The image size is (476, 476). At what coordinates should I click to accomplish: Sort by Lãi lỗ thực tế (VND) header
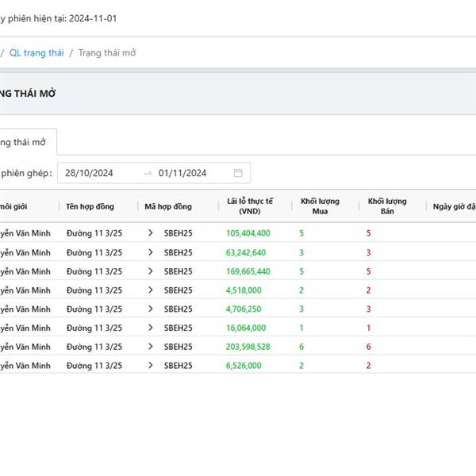click(x=250, y=206)
